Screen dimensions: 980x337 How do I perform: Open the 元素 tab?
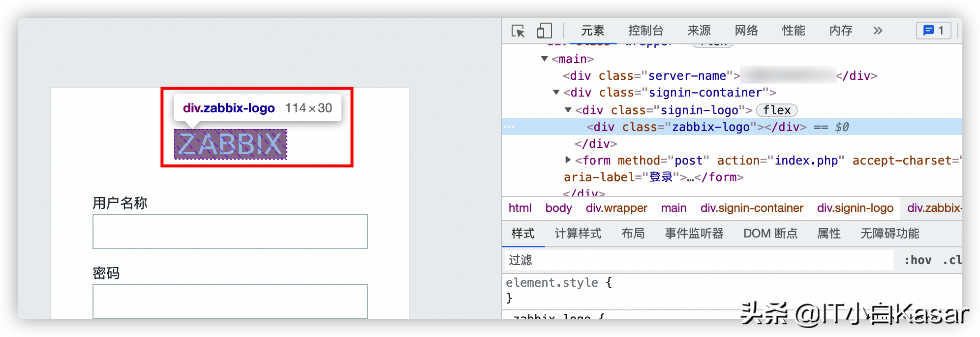[x=593, y=31]
